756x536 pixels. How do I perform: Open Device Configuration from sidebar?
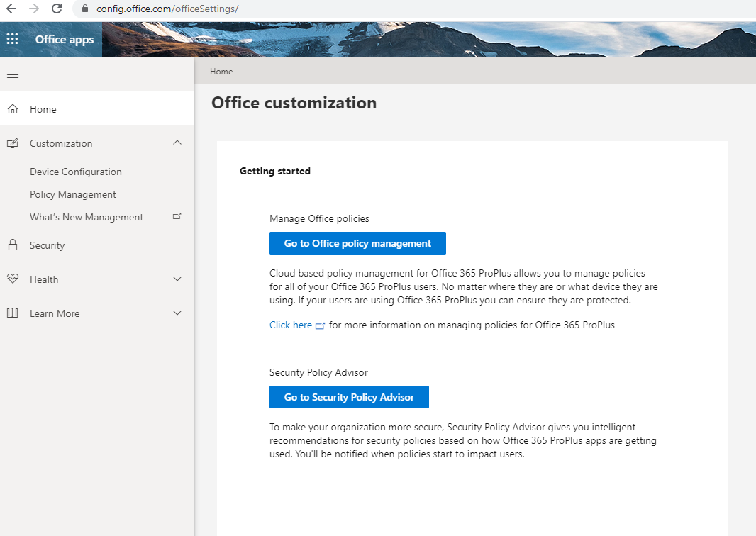75,171
